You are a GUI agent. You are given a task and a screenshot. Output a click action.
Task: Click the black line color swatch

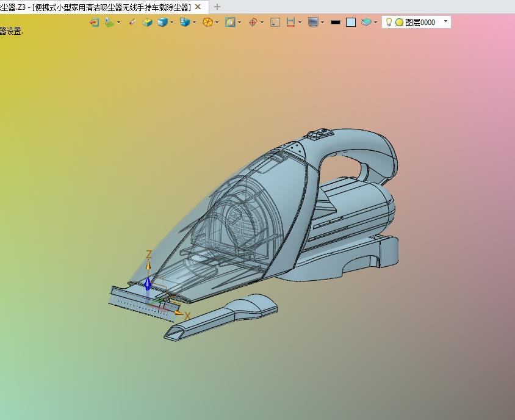(x=336, y=23)
